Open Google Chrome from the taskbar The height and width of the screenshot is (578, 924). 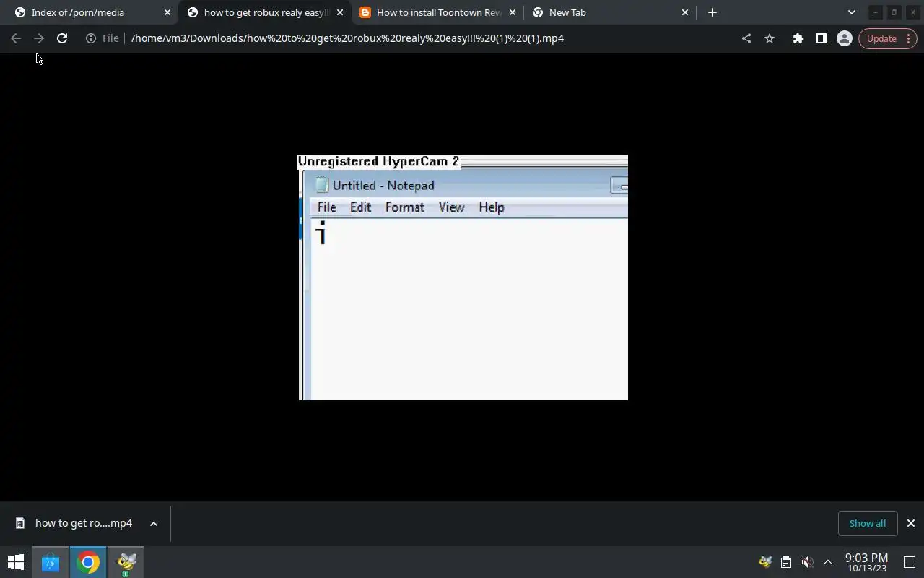coord(88,562)
